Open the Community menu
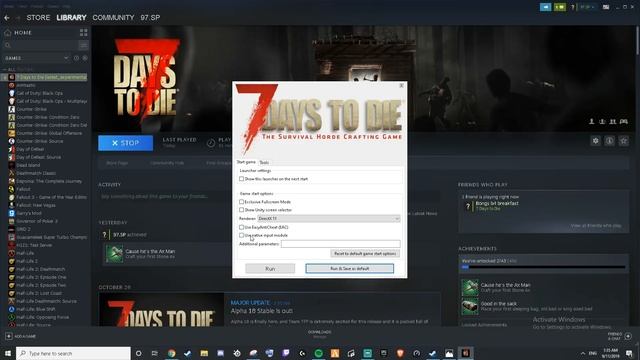The image size is (640, 360). click(113, 18)
